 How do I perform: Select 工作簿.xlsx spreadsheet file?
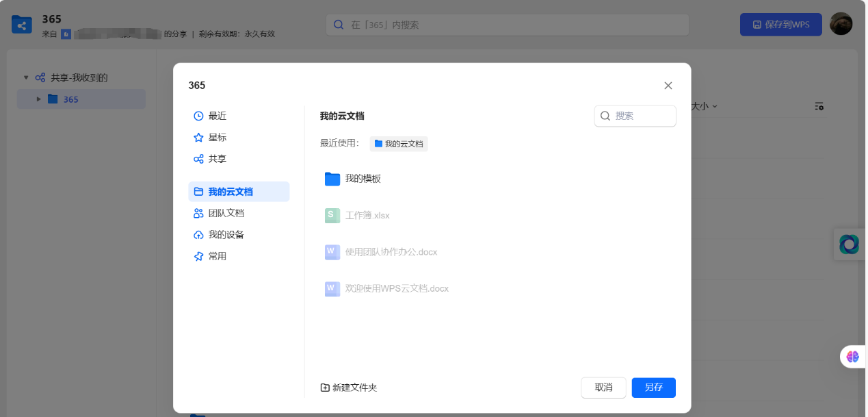(x=367, y=216)
